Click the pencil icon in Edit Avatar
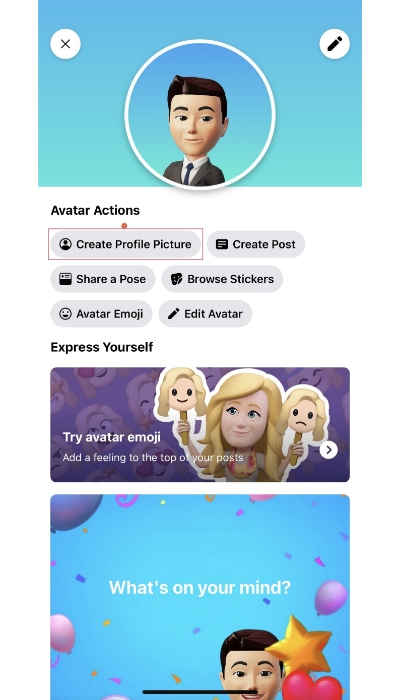This screenshot has width=400, height=700. click(174, 314)
